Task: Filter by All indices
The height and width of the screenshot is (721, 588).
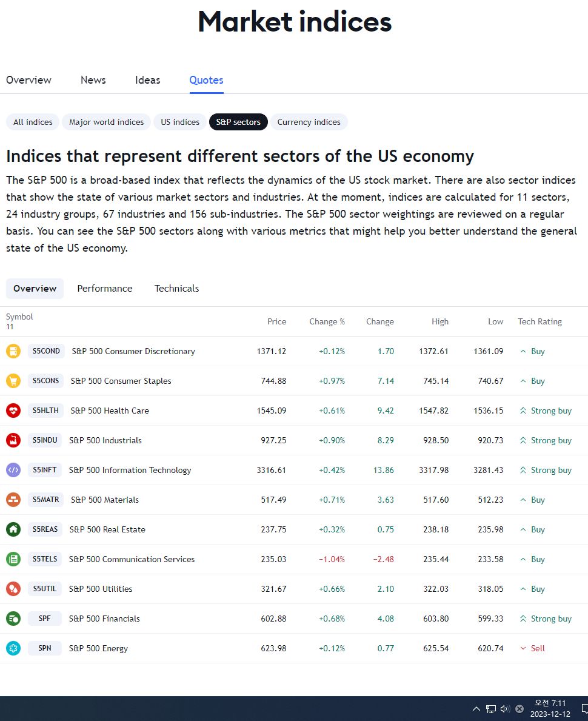Action: (x=33, y=122)
